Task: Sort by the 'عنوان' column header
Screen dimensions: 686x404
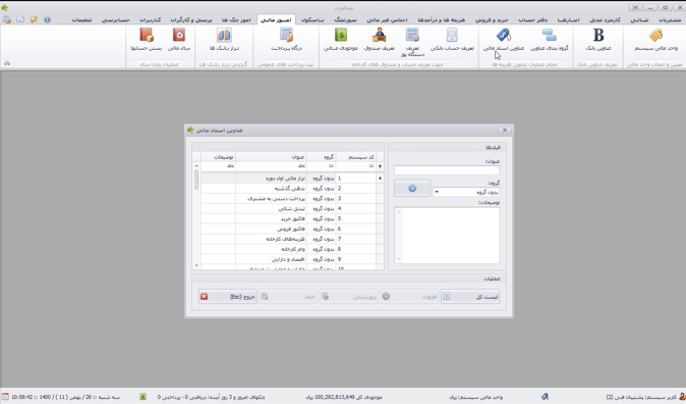Action: tap(271, 157)
